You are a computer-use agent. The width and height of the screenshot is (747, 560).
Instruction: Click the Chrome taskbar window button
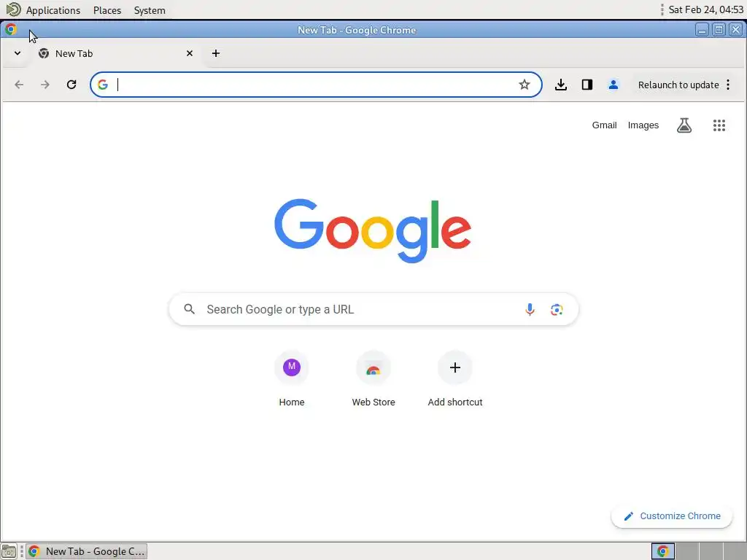[x=86, y=551]
